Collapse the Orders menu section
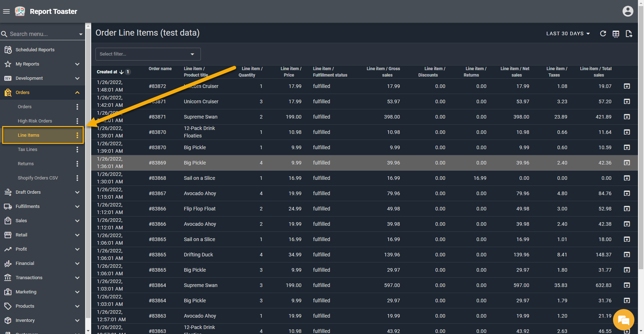 77,93
